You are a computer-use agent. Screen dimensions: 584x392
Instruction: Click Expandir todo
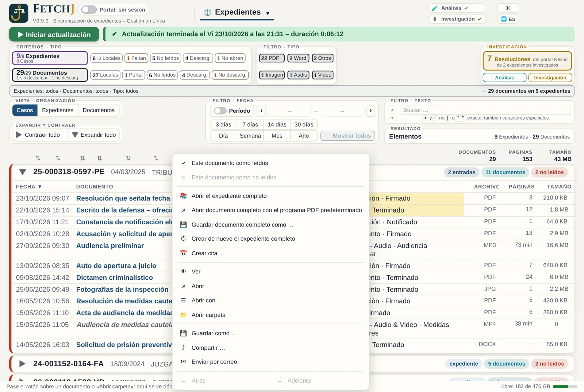pos(94,135)
